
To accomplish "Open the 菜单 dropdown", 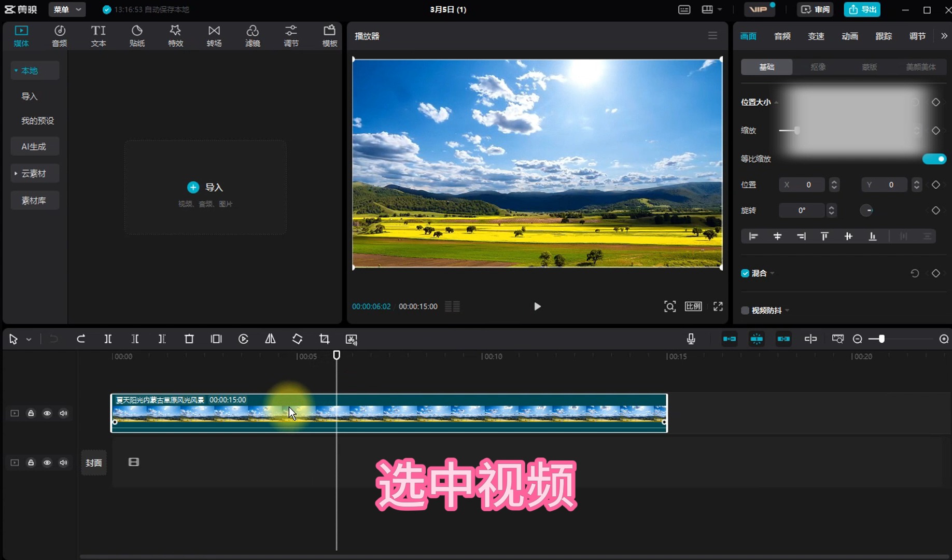I will (x=66, y=9).
